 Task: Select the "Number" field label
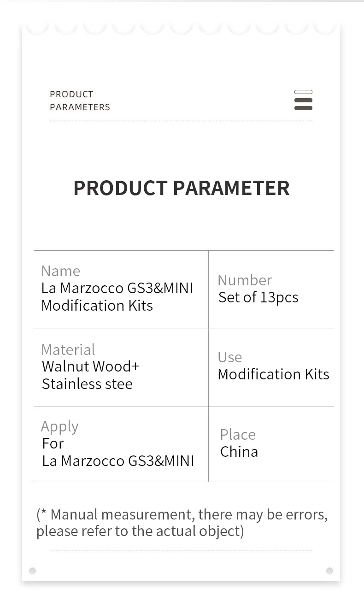[244, 280]
